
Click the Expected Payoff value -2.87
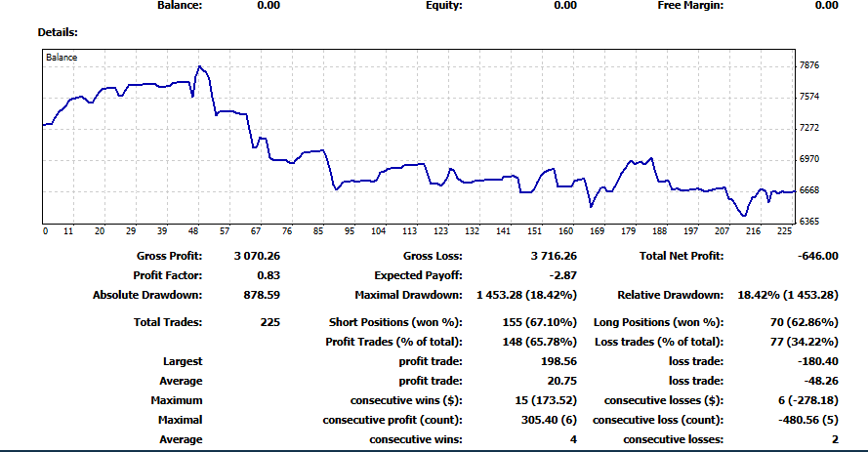pos(563,275)
